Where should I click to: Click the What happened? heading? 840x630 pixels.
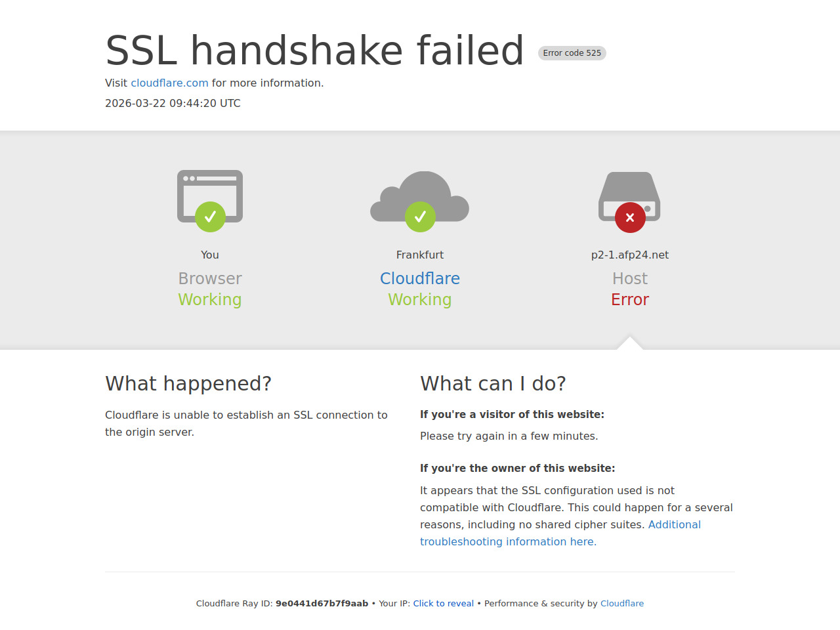click(188, 384)
